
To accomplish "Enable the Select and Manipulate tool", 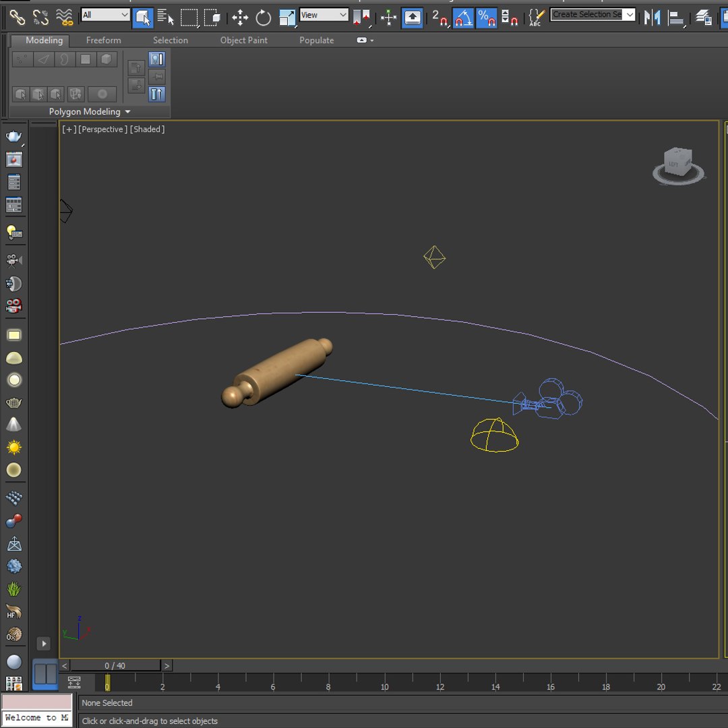I will (x=388, y=18).
